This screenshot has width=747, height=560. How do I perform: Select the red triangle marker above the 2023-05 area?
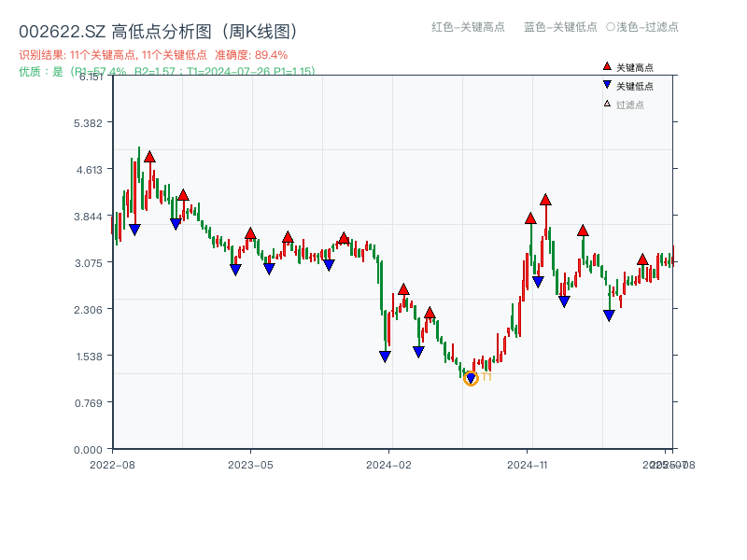251,233
